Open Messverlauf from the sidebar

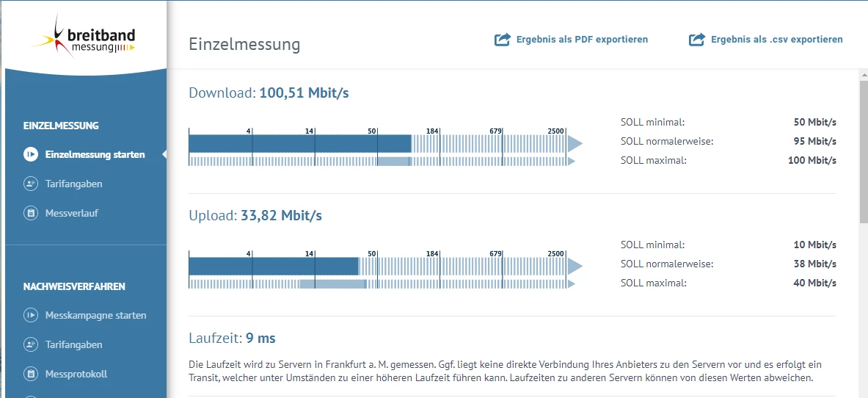coord(71,213)
